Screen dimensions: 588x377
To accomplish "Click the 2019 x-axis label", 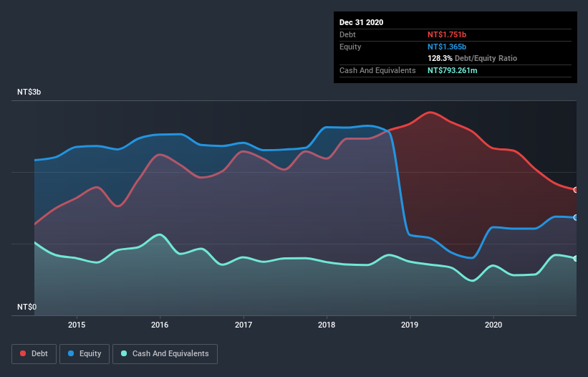I will 410,325.
